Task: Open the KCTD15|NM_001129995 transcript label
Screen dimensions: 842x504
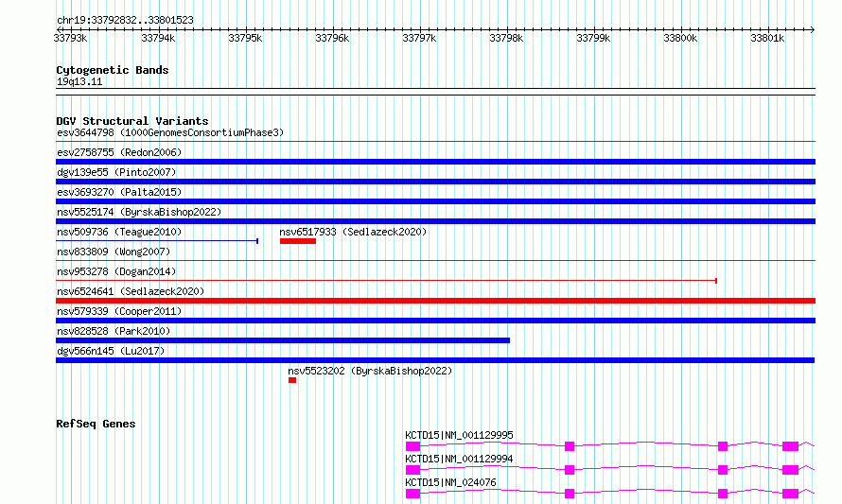Action: click(459, 435)
